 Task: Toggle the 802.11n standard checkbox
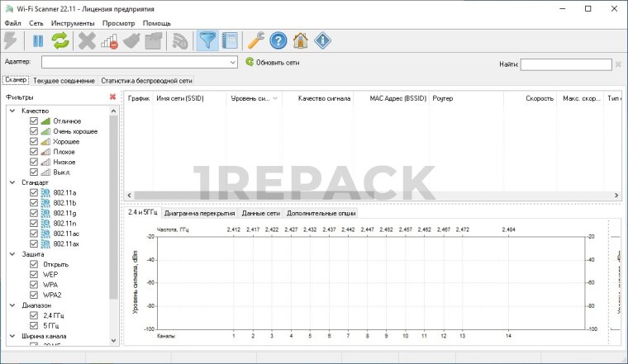[x=34, y=223]
